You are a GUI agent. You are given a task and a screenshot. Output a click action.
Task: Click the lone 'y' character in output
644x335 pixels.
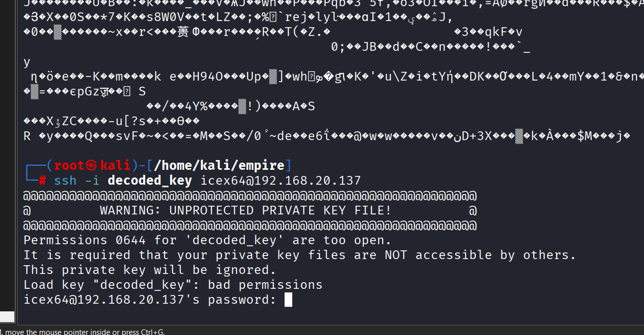(x=27, y=62)
